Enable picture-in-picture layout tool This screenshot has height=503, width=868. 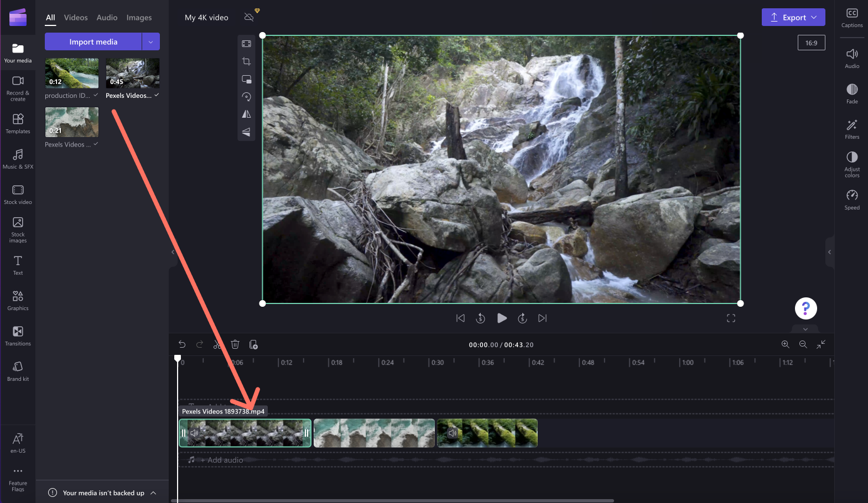[246, 79]
